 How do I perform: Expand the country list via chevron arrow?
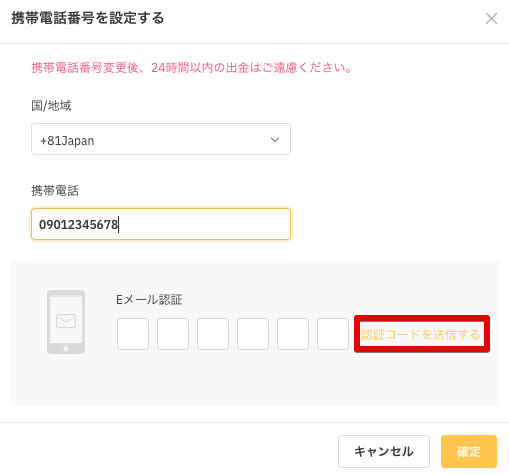coord(275,139)
